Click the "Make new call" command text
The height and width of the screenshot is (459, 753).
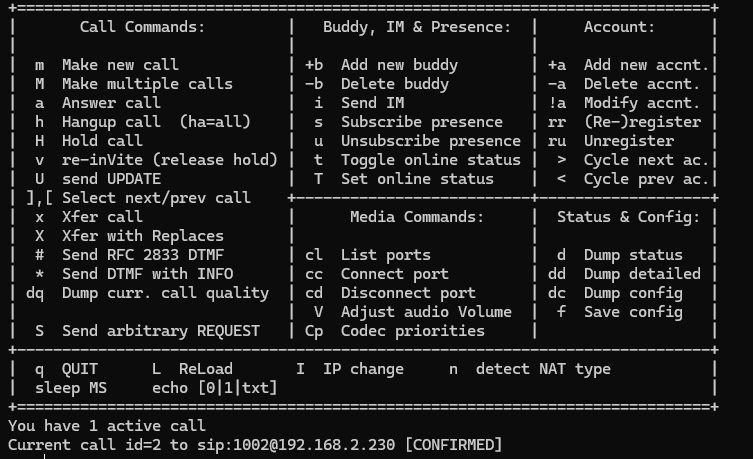[120, 65]
